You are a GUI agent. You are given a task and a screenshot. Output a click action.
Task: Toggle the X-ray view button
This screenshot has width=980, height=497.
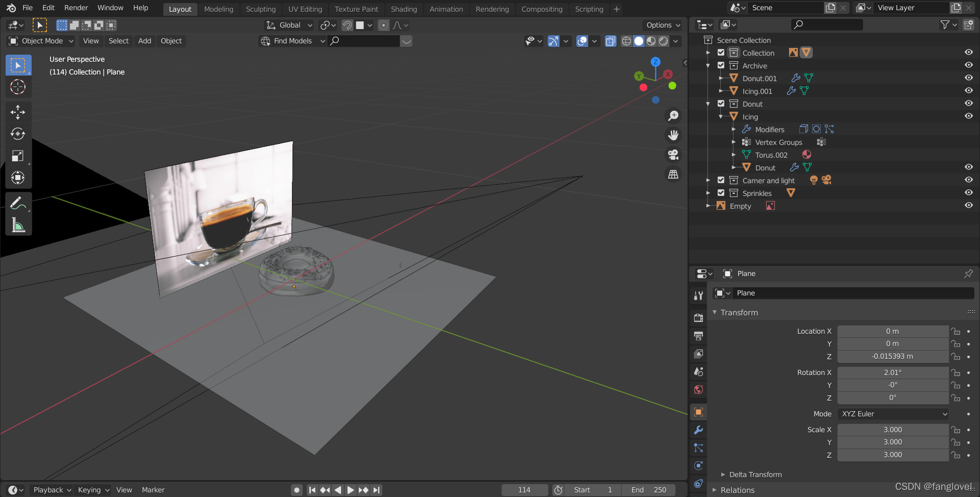pos(610,41)
